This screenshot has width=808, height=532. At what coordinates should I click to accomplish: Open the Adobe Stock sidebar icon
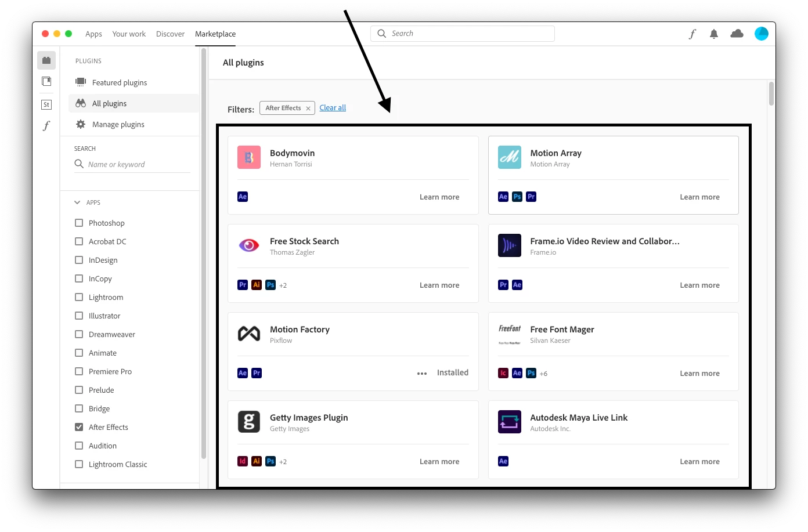click(x=46, y=104)
